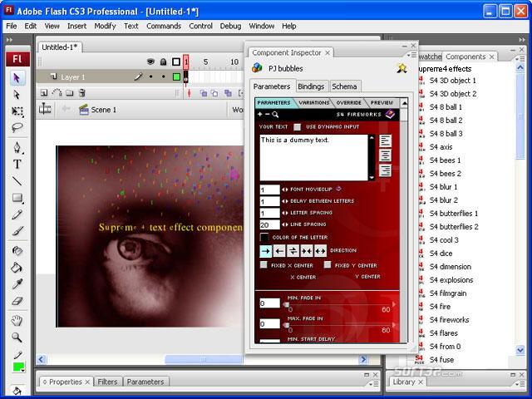This screenshot has width=532, height=399.
Task: Open the Variations tab in fireworks panel
Action: [313, 103]
